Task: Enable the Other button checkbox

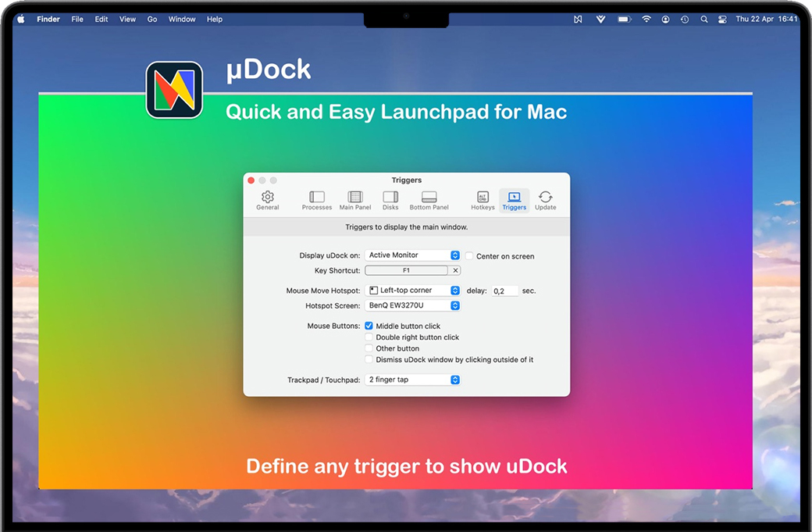Action: tap(369, 348)
